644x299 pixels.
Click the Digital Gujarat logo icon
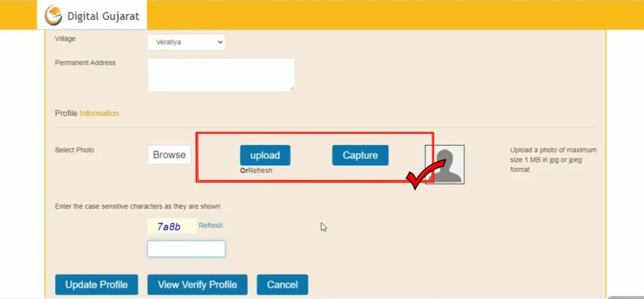pos(53,15)
